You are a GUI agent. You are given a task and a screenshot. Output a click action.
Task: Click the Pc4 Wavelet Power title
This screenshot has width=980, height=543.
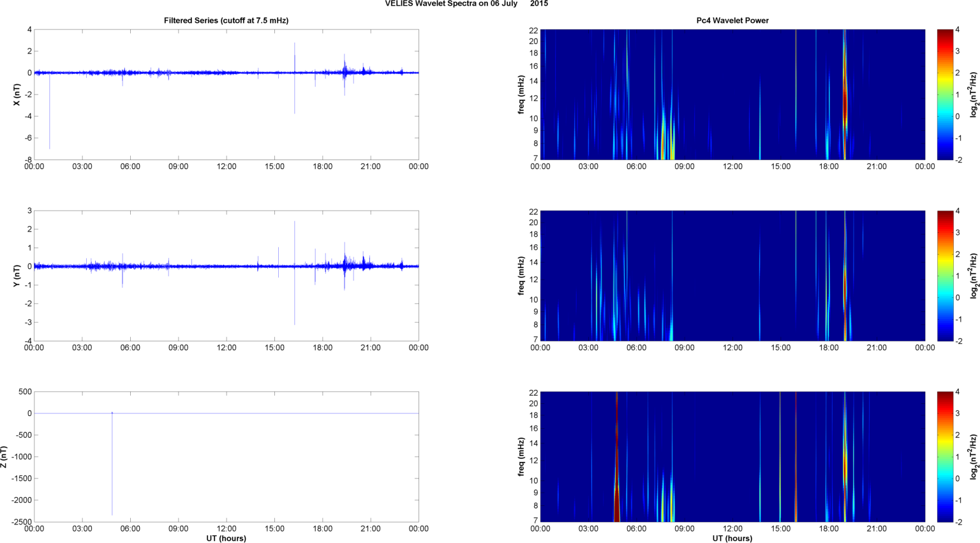coord(732,20)
